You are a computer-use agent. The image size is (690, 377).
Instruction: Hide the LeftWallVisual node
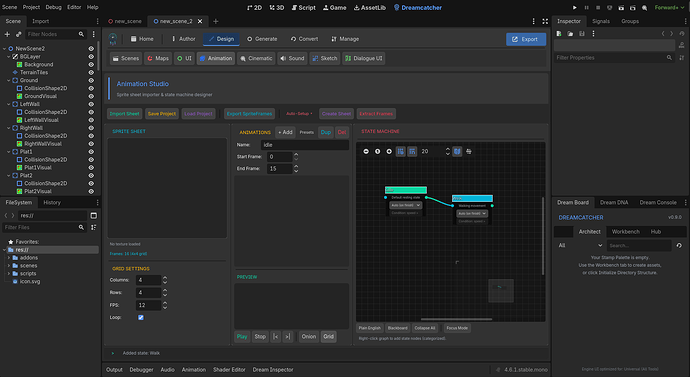pos(91,120)
